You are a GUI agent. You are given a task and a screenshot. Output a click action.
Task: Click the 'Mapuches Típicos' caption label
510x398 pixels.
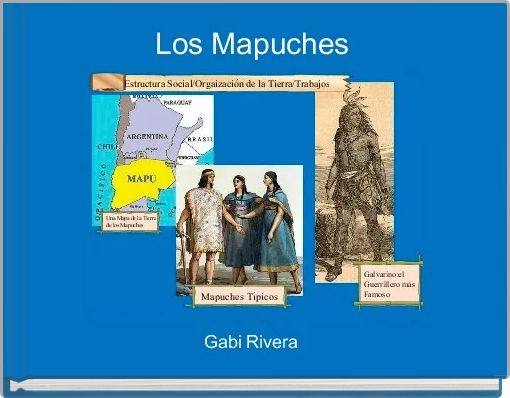pos(239,296)
